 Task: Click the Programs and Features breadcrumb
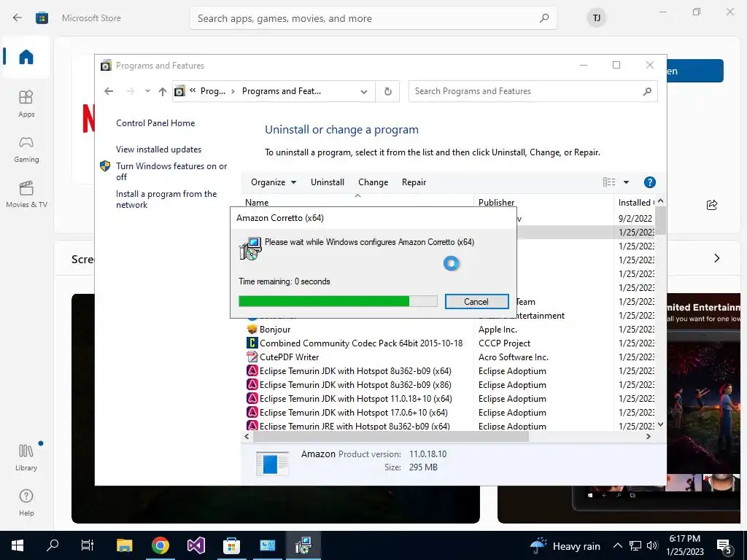[x=282, y=91]
